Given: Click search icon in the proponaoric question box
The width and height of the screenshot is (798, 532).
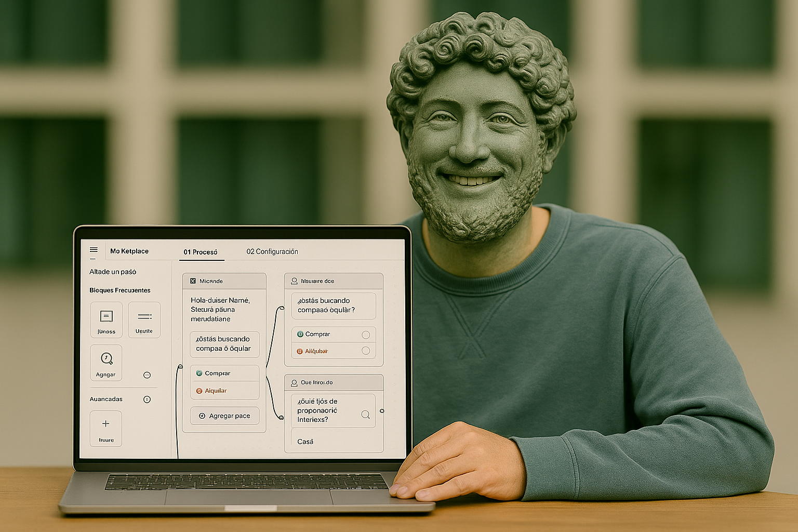Looking at the screenshot, I should tap(365, 414).
